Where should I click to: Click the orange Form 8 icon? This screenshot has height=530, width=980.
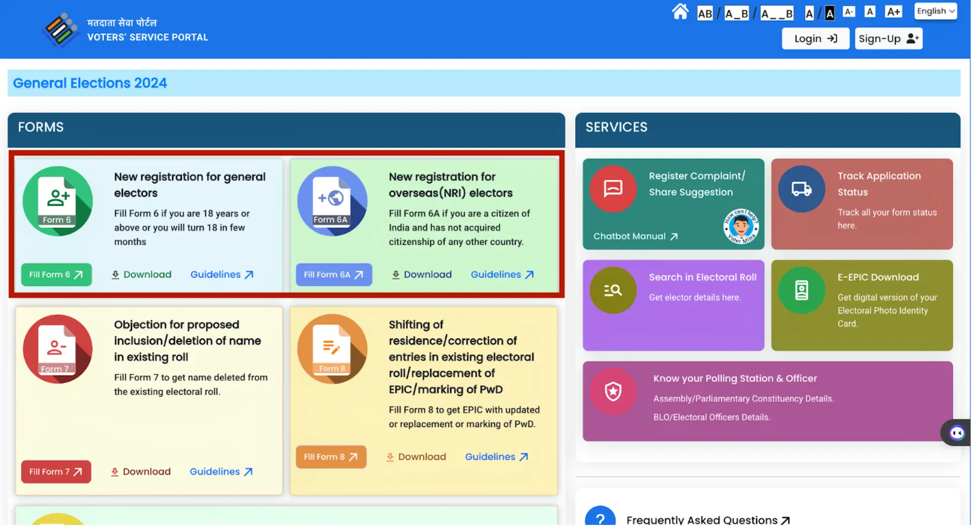tap(332, 349)
